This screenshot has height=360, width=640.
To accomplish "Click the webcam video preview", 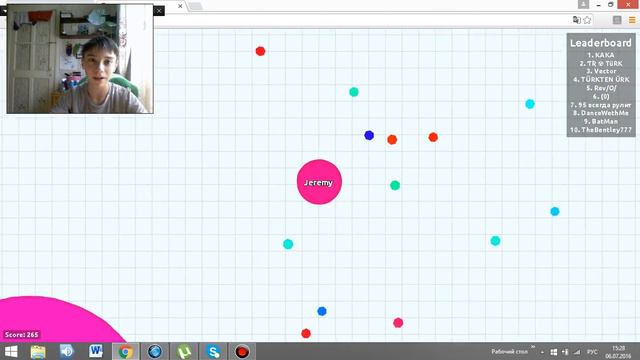I will 80,59.
